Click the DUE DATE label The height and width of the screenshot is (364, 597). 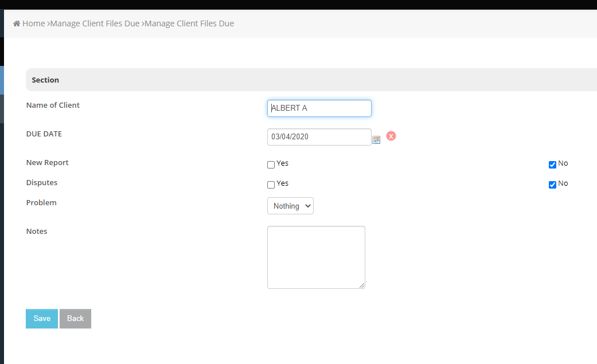[44, 134]
